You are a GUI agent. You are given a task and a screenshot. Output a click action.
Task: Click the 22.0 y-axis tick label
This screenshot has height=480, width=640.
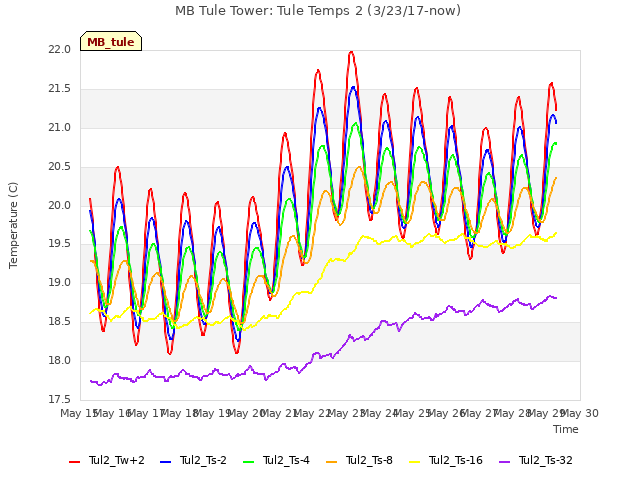tap(60, 50)
